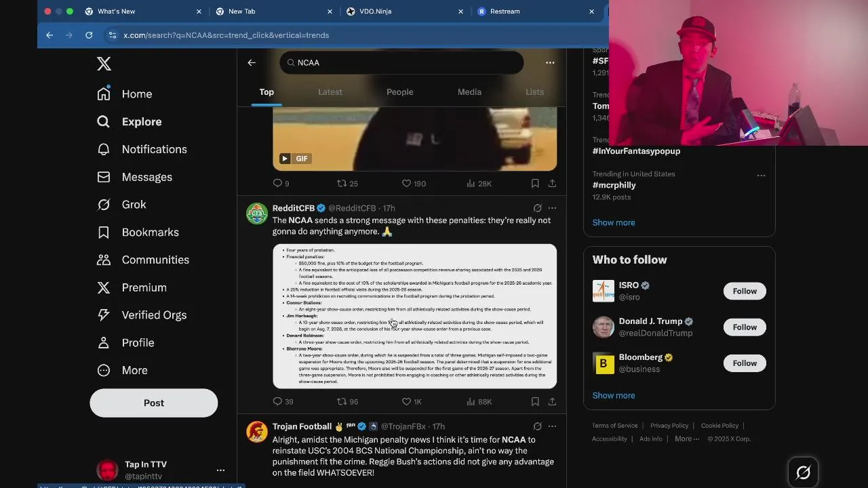Open the More menu in sidebar
Image resolution: width=868 pixels, height=488 pixels.
pos(122,371)
